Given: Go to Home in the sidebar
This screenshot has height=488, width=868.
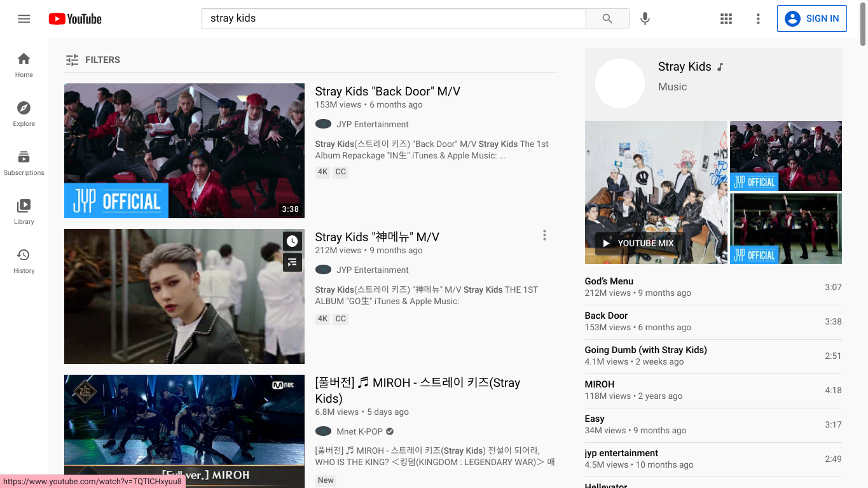Looking at the screenshot, I should tap(24, 65).
